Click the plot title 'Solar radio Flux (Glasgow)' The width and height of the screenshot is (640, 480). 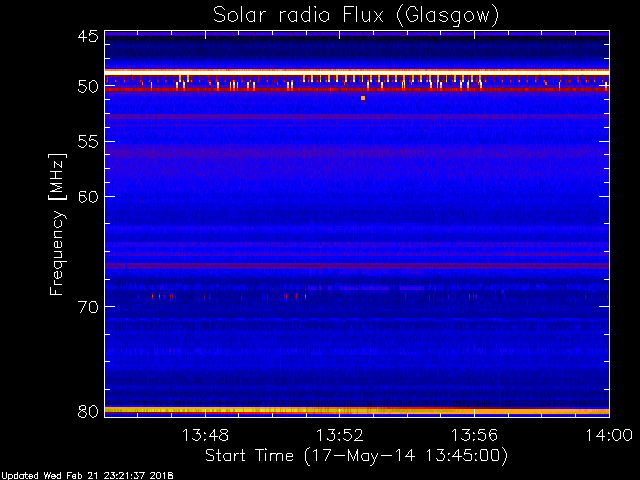pos(356,16)
